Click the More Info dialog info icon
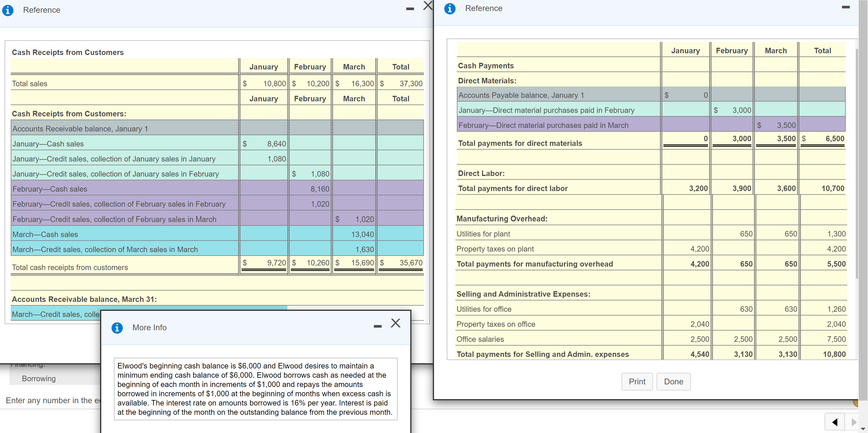 [117, 328]
